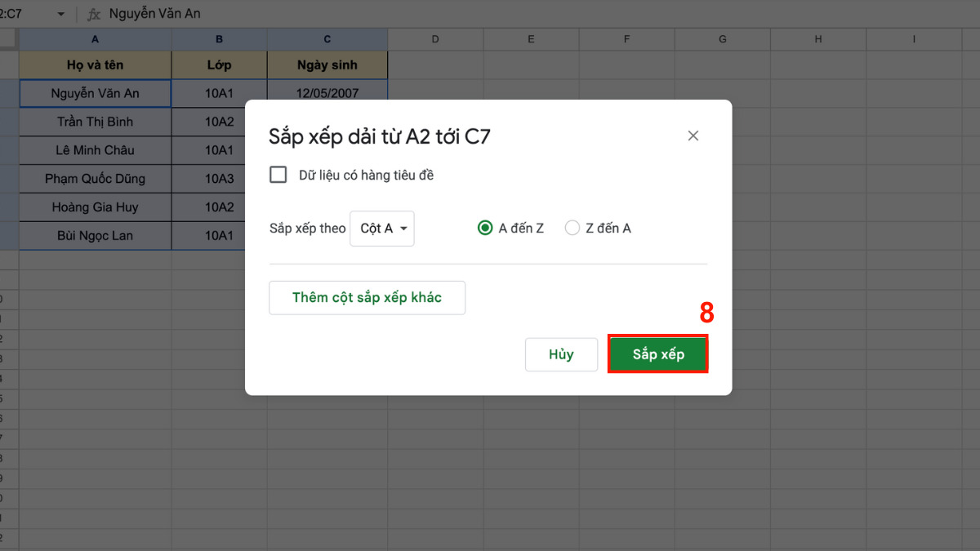Click the 'Họ và tên' header cell
This screenshot has width=980, height=551.
(x=96, y=65)
